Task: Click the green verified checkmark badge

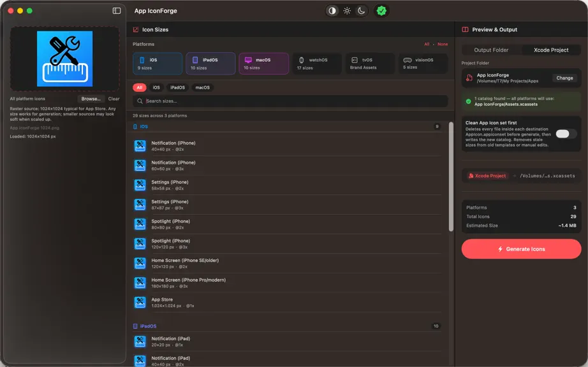Action: 381,11
